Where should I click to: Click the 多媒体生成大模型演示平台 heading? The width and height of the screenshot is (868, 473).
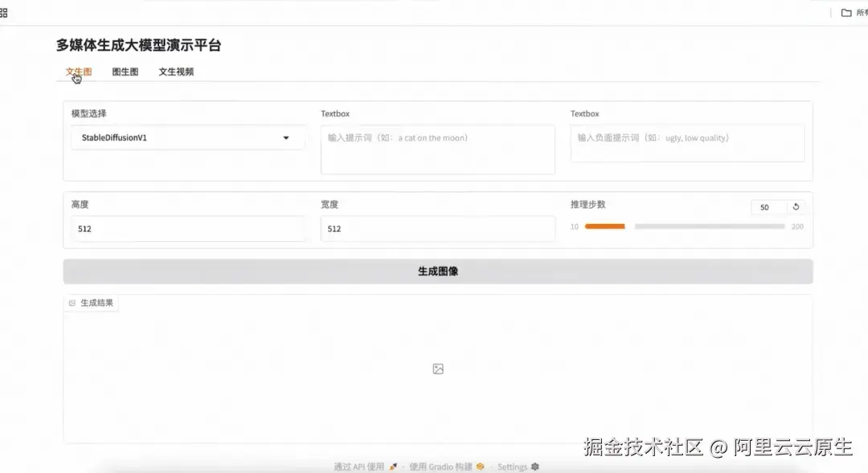(x=138, y=45)
